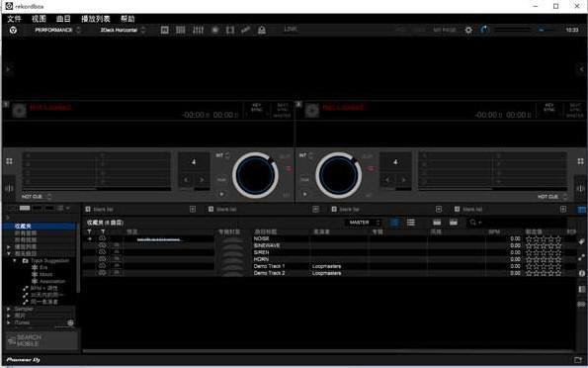The height and width of the screenshot is (368, 588).
Task: Click deck 2 pad grid icon
Action: [x=580, y=161]
